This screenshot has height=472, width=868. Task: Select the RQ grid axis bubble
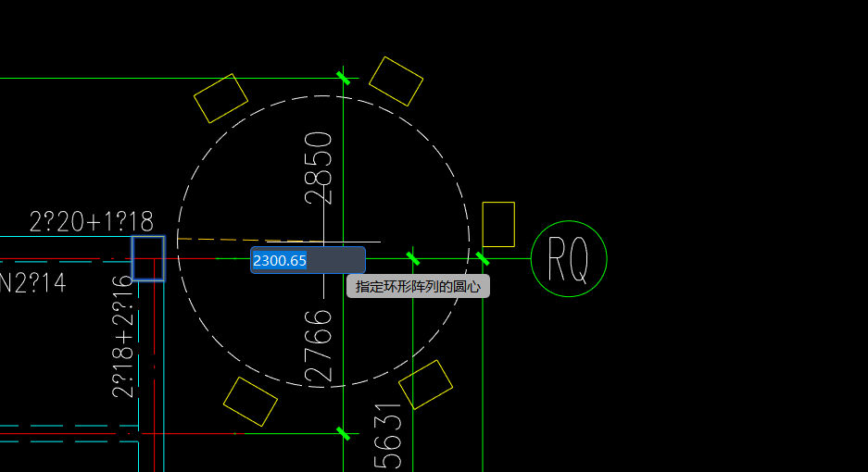click(569, 259)
